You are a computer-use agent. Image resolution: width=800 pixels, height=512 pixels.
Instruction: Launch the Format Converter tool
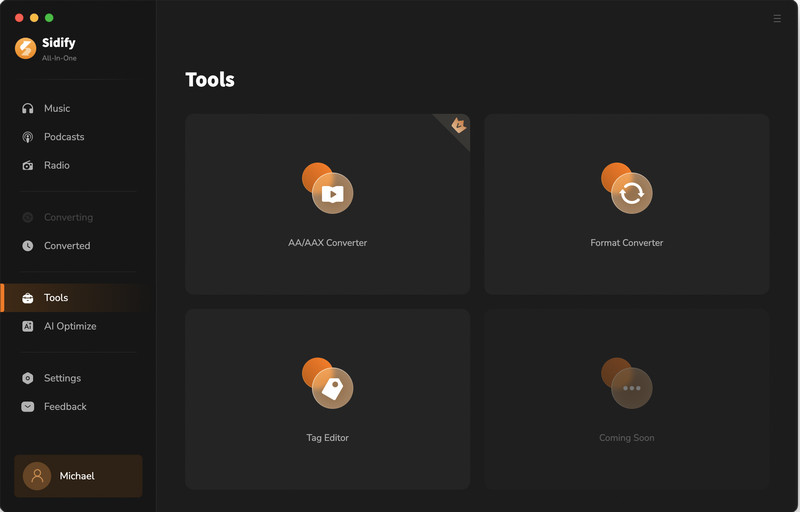tap(627, 204)
